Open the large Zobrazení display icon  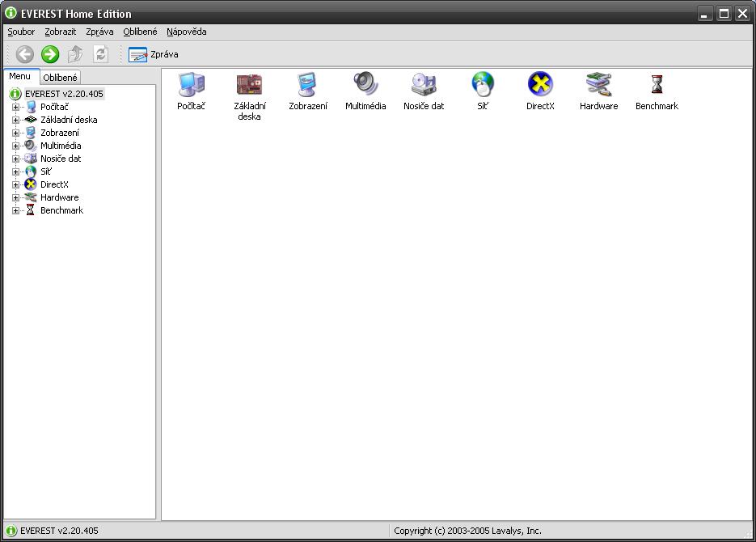point(307,84)
